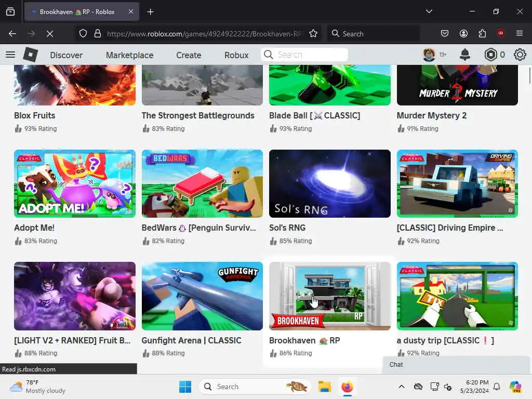Click the page vertical scrollbar thumb

tap(529, 75)
